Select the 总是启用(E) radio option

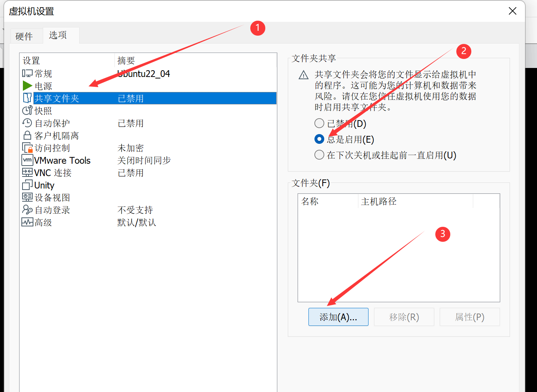click(319, 139)
